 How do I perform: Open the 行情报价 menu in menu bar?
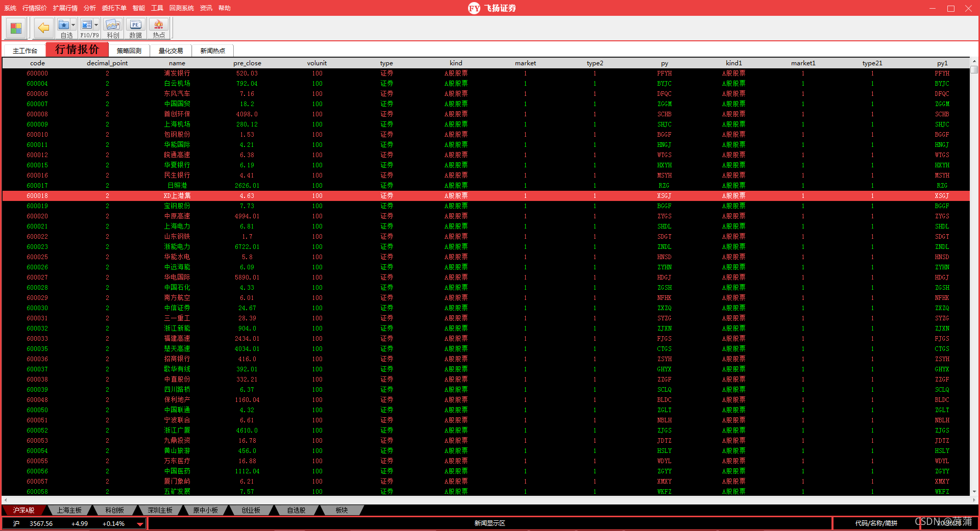(x=35, y=8)
